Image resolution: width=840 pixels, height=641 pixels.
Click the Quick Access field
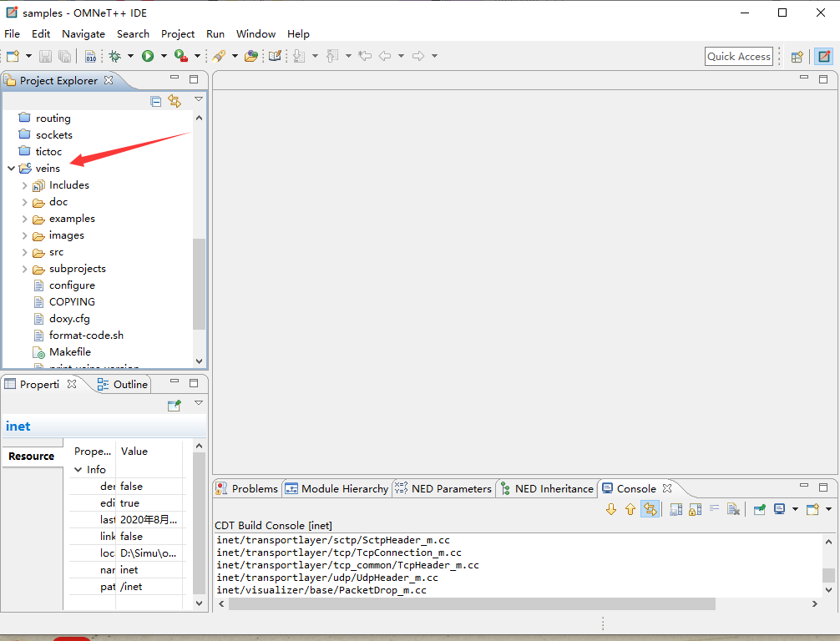point(739,56)
